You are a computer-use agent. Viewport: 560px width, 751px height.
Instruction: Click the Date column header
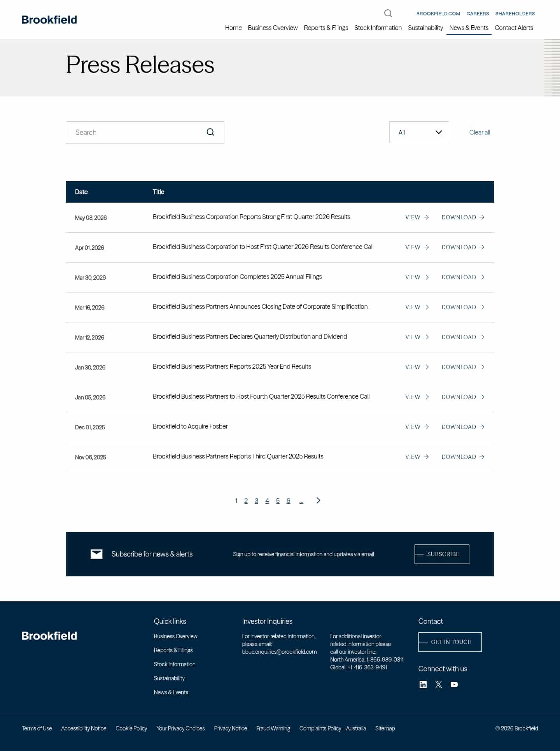(81, 192)
